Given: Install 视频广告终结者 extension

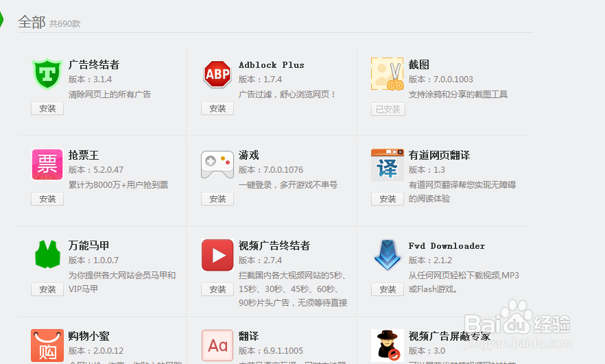Looking at the screenshot, I should (217, 289).
